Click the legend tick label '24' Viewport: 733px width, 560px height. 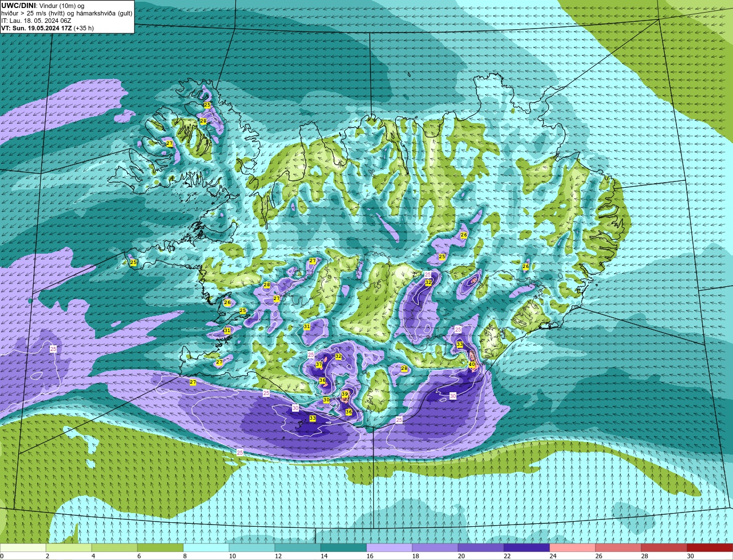(x=553, y=556)
